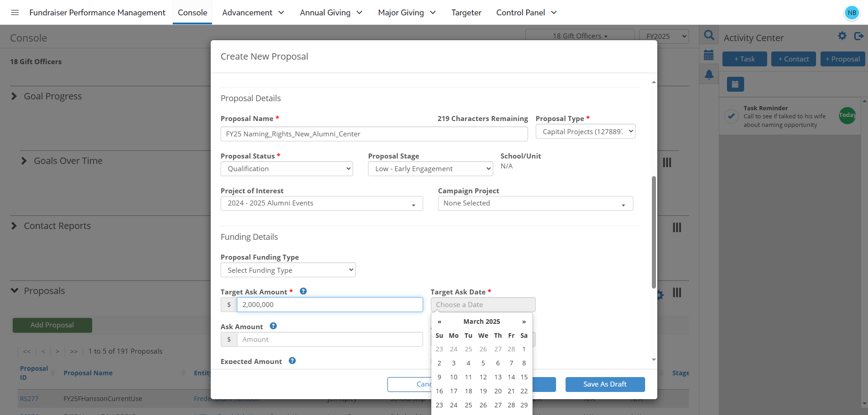Open Ask Amount help icon

[x=273, y=326]
